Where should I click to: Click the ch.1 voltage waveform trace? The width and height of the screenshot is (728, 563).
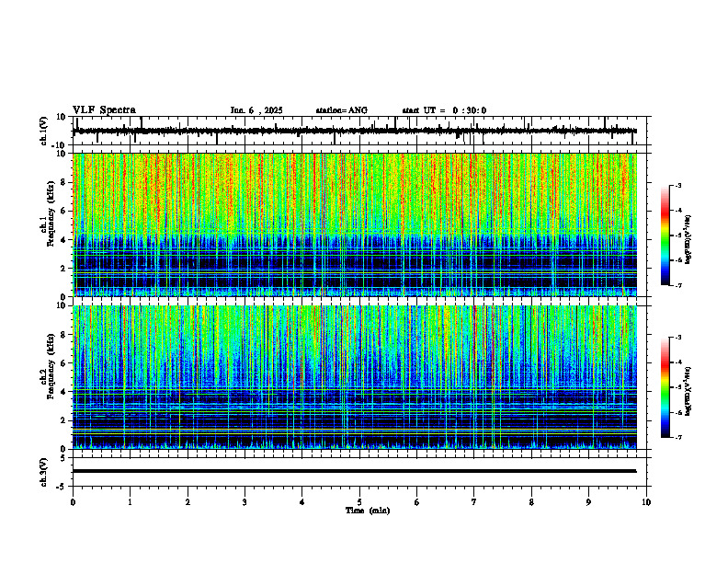click(355, 131)
